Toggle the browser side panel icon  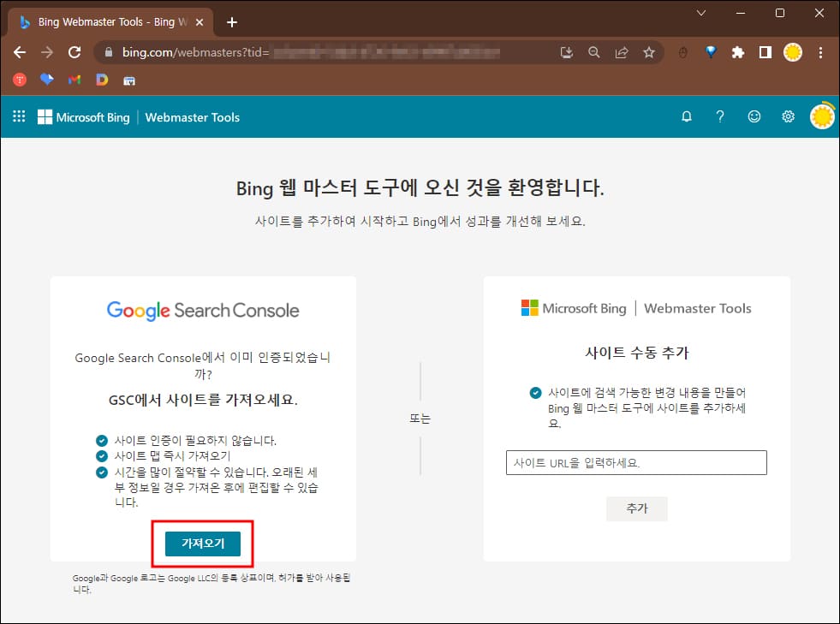click(x=765, y=52)
